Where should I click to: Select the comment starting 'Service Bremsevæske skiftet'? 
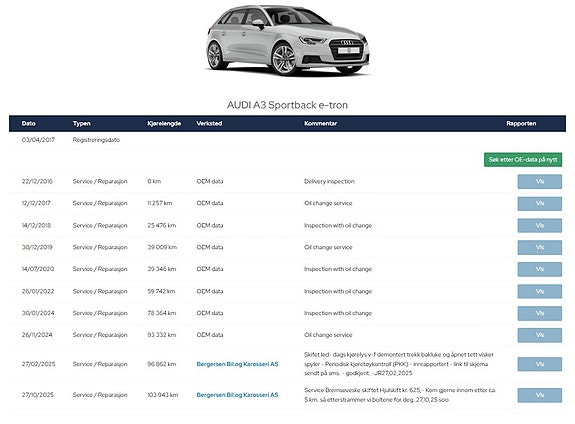400,395
